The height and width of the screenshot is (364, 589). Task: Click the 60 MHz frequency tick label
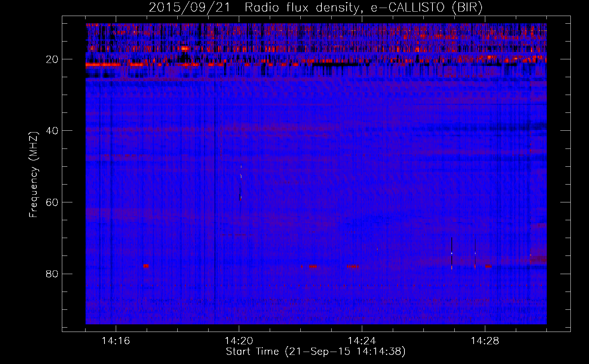pos(52,202)
